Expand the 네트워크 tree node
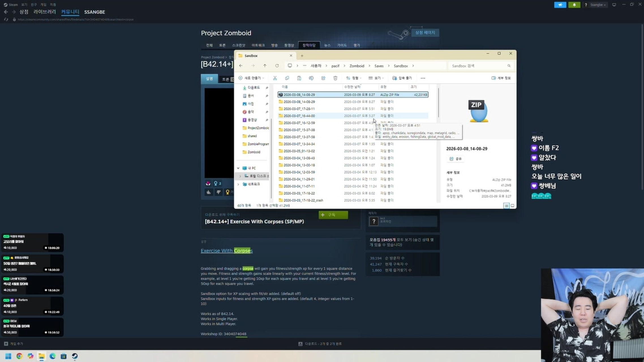The image size is (644, 362). pyautogui.click(x=238, y=184)
